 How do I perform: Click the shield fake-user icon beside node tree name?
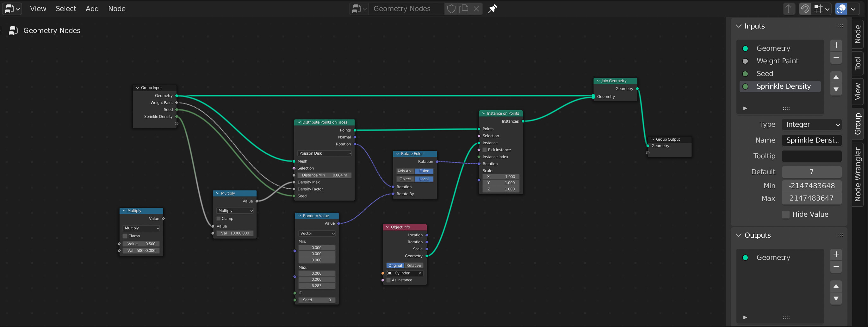coord(451,9)
